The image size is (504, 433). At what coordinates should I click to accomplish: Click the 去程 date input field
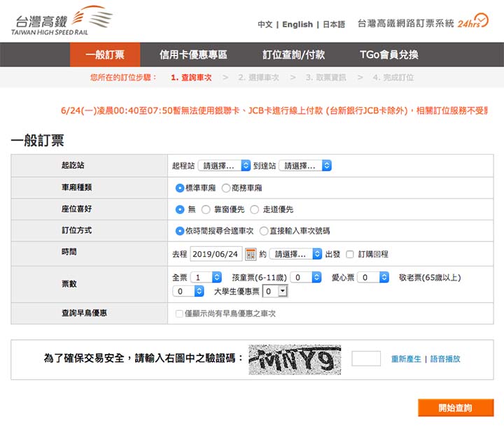(x=216, y=254)
